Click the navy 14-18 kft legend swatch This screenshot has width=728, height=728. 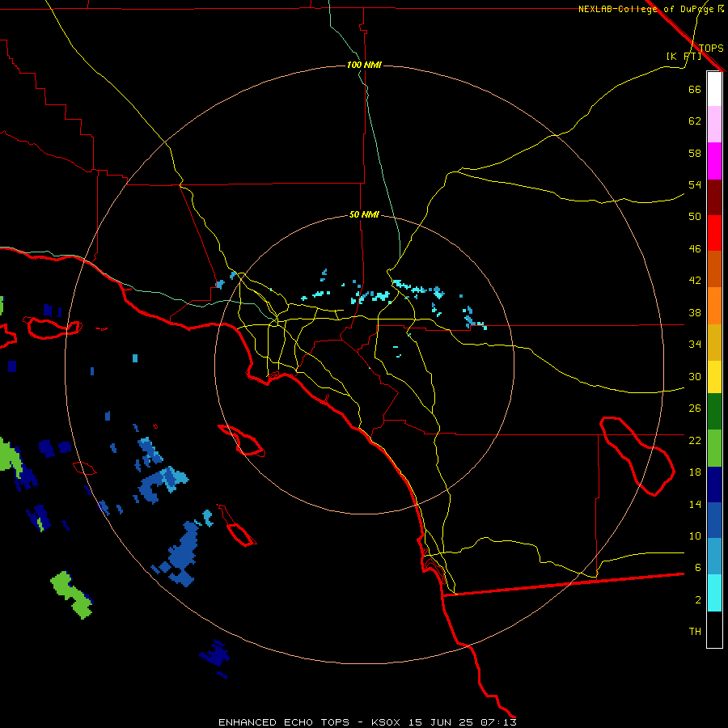coord(714,485)
